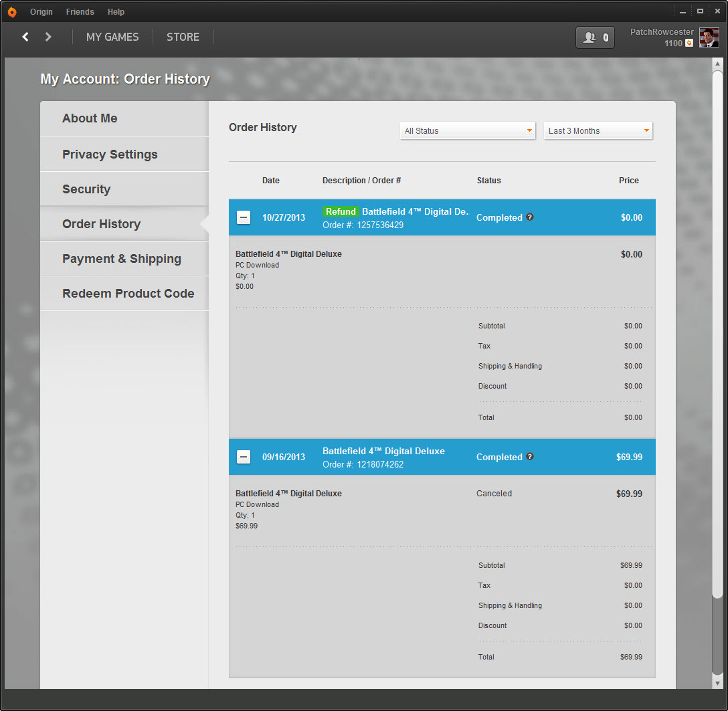This screenshot has width=728, height=711.
Task: Click the Canceled item status
Action: point(494,494)
